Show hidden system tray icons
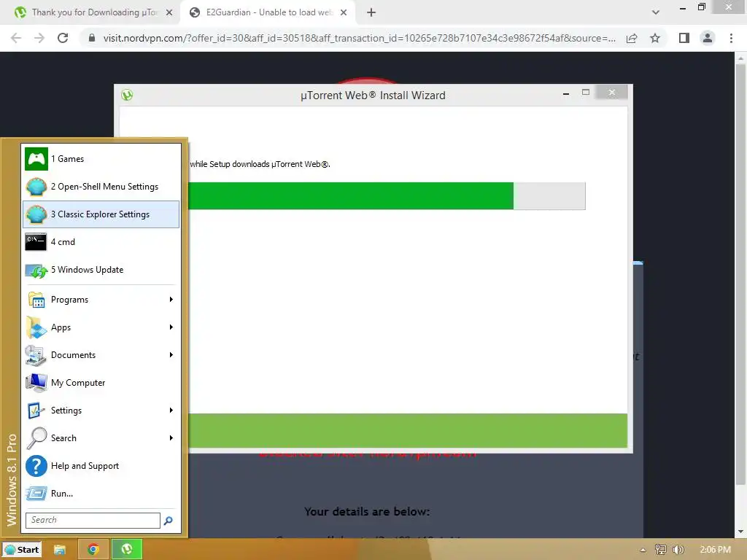The width and height of the screenshot is (747, 560). 643,550
